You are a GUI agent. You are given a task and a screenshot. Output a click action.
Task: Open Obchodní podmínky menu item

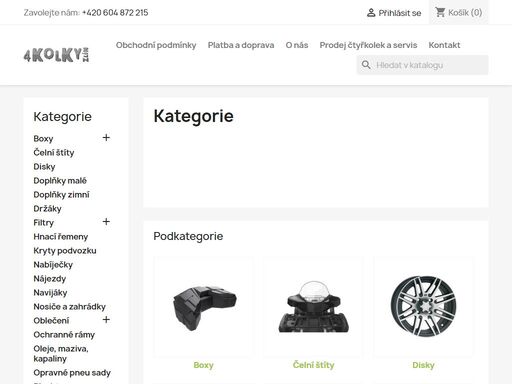pos(156,45)
